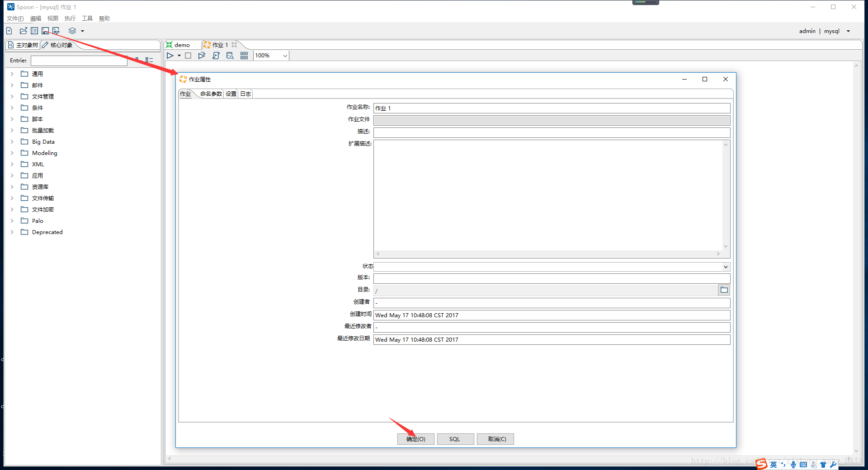Viewport: 868px width, 470px height.
Task: Open the Explore repository icon
Action: pos(34,31)
